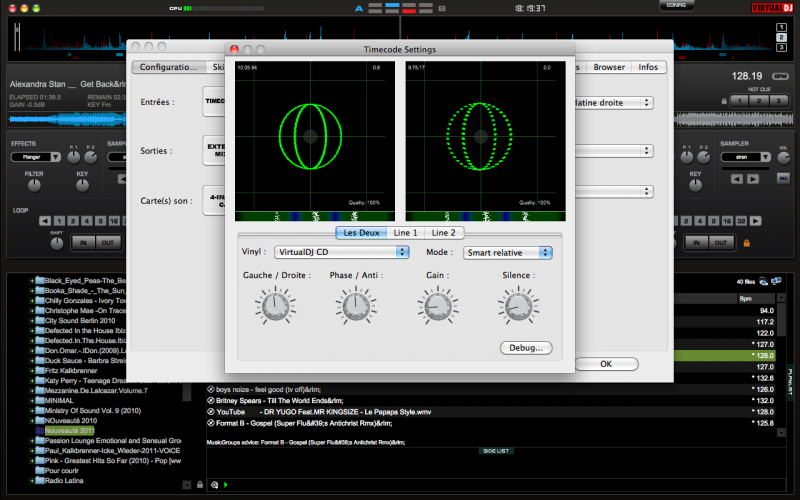800x500 pixels.
Task: Turn the right deck KEY knob
Action: pyautogui.click(x=695, y=186)
